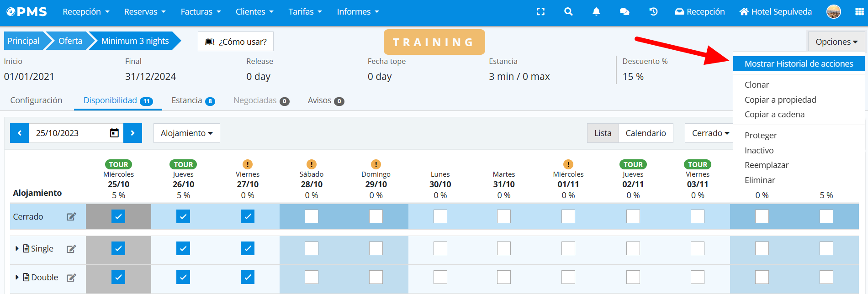Open the apps grid icon
The image size is (868, 294).
(x=859, y=12)
